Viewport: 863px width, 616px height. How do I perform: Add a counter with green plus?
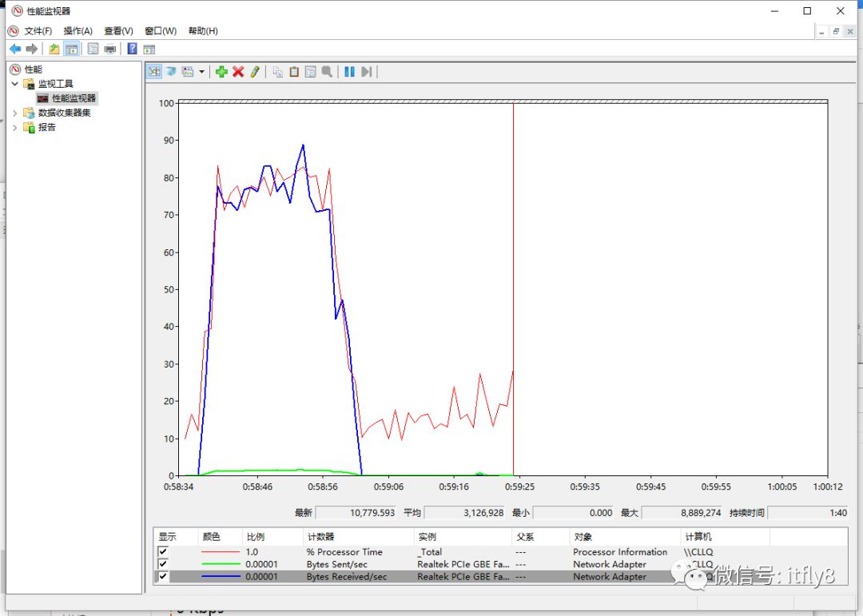click(221, 72)
